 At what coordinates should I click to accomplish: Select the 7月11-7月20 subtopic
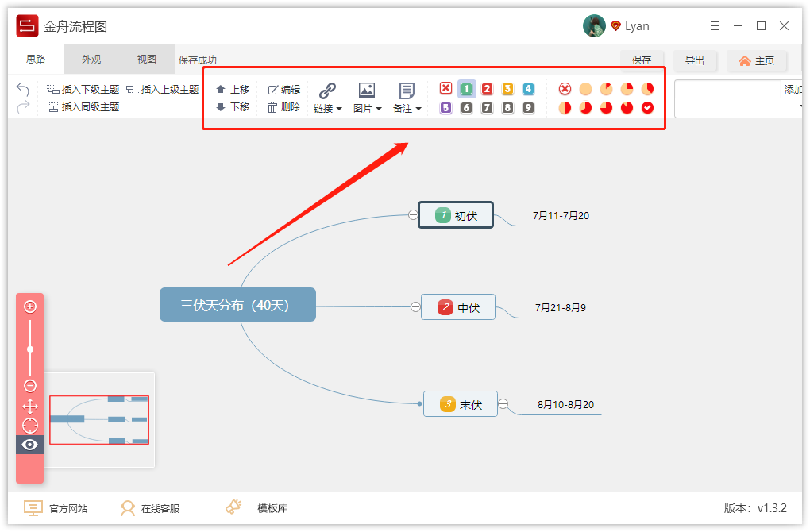[561, 216]
